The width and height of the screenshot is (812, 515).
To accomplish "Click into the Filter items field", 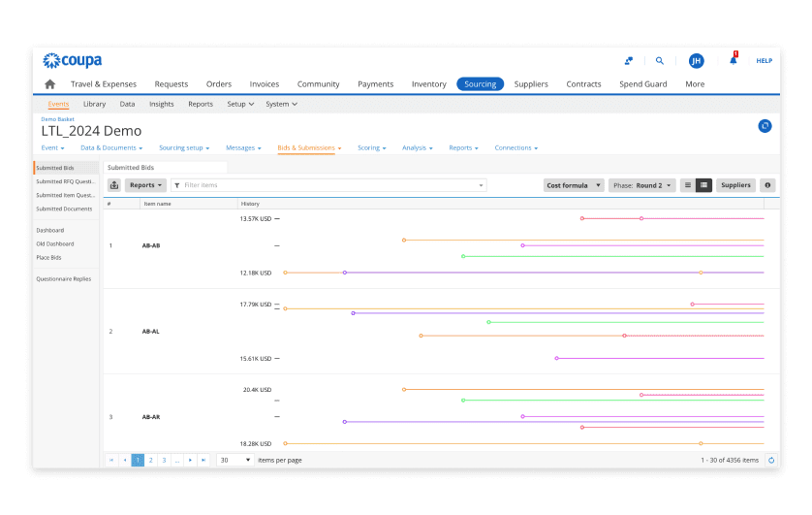I will 328,185.
